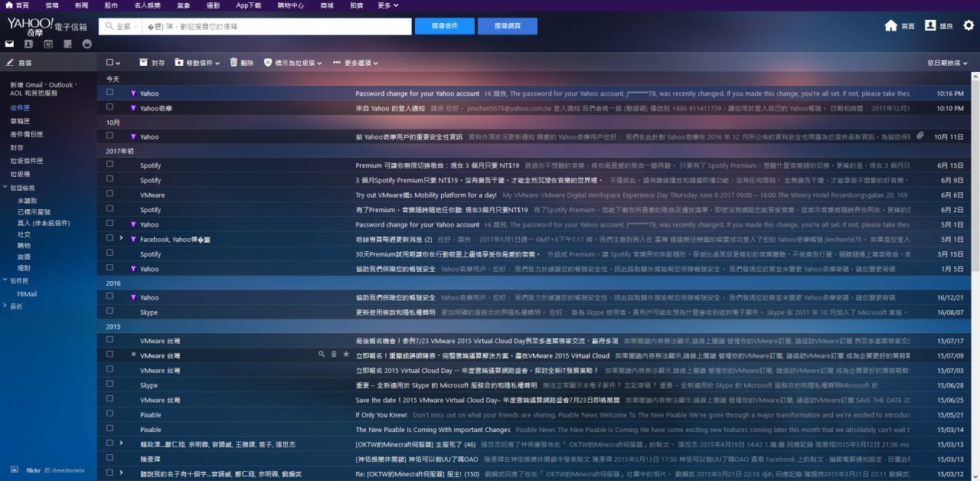Click the archive box icon in the toolbar
Image resolution: width=980 pixels, height=481 pixels.
pos(152,63)
